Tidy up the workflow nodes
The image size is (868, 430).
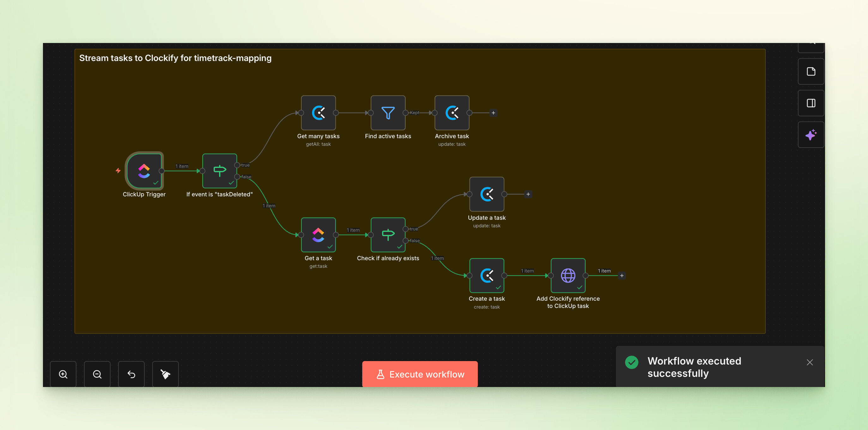[x=165, y=374]
